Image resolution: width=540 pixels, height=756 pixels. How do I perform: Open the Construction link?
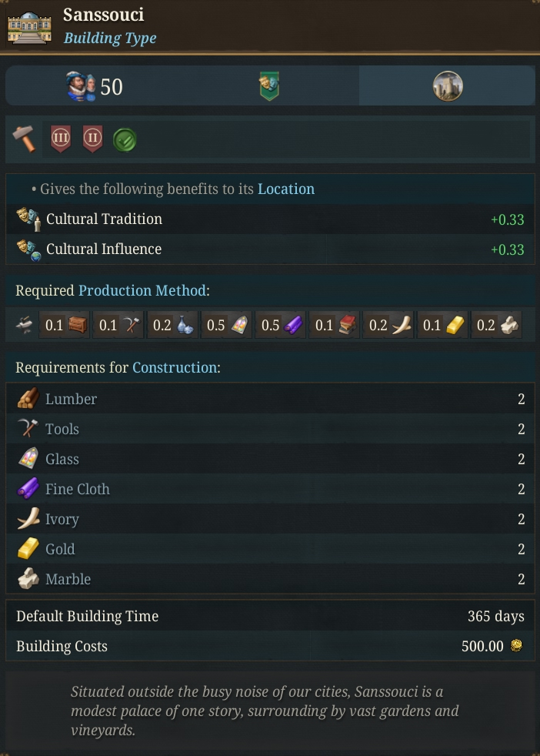[175, 367]
